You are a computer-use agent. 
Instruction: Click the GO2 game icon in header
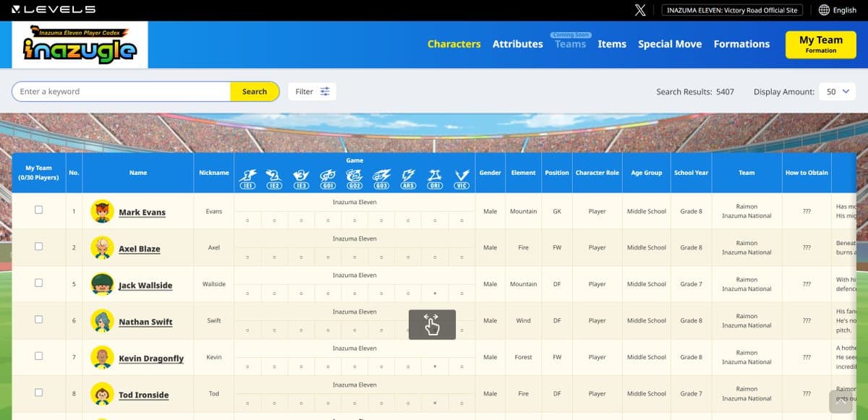354,179
